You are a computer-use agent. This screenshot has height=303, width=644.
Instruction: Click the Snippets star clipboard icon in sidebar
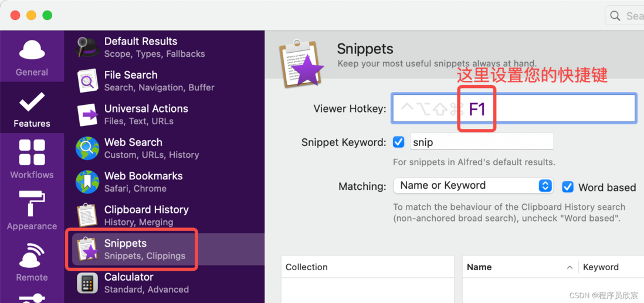coord(87,249)
